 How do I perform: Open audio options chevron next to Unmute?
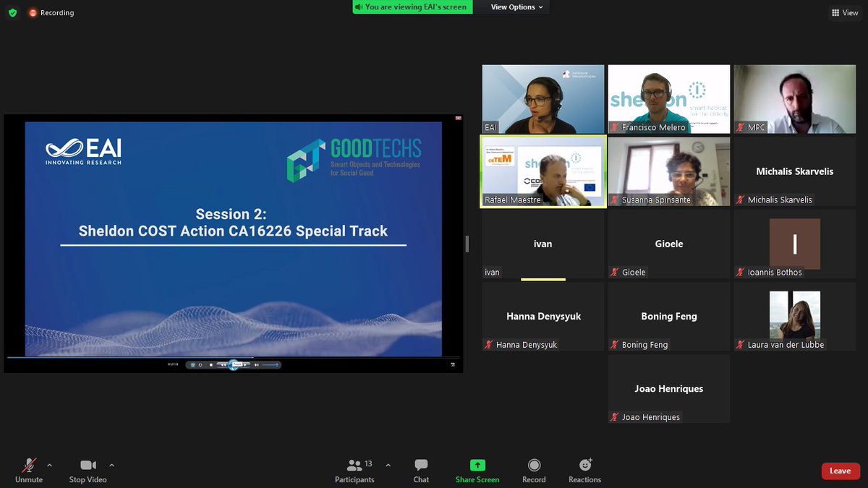pyautogui.click(x=49, y=465)
